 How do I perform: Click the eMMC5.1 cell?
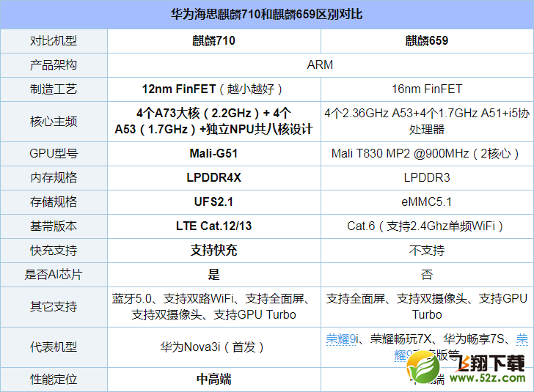coord(427,201)
